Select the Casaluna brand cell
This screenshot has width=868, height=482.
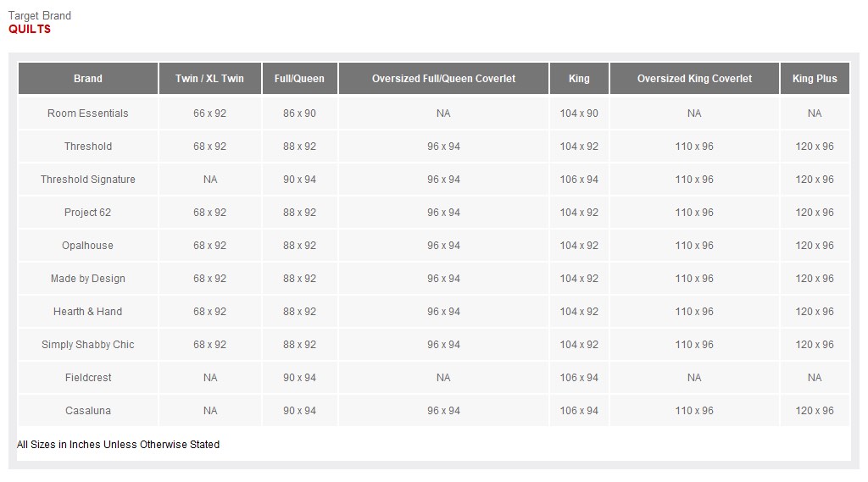[88, 411]
